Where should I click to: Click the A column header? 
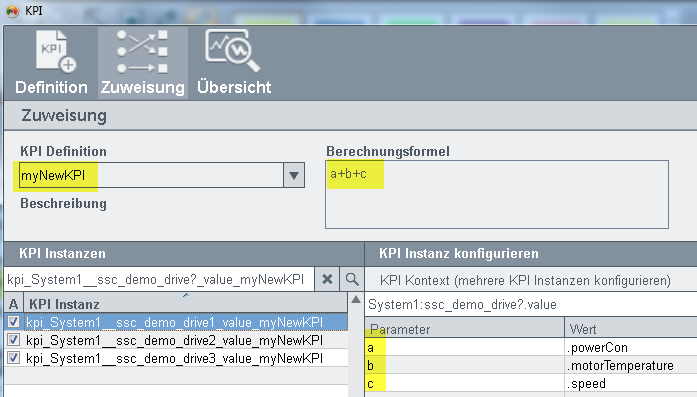point(14,304)
